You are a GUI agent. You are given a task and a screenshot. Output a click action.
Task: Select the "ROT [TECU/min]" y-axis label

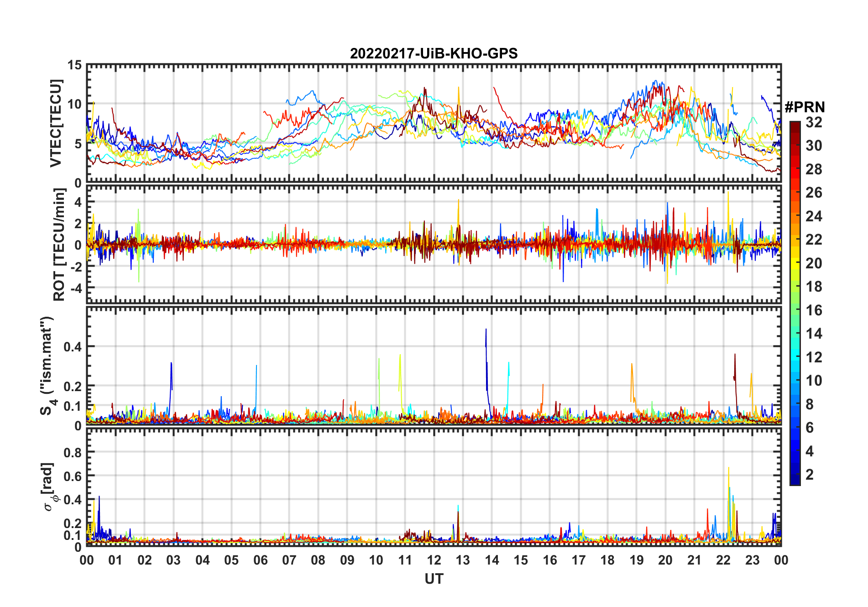point(59,245)
